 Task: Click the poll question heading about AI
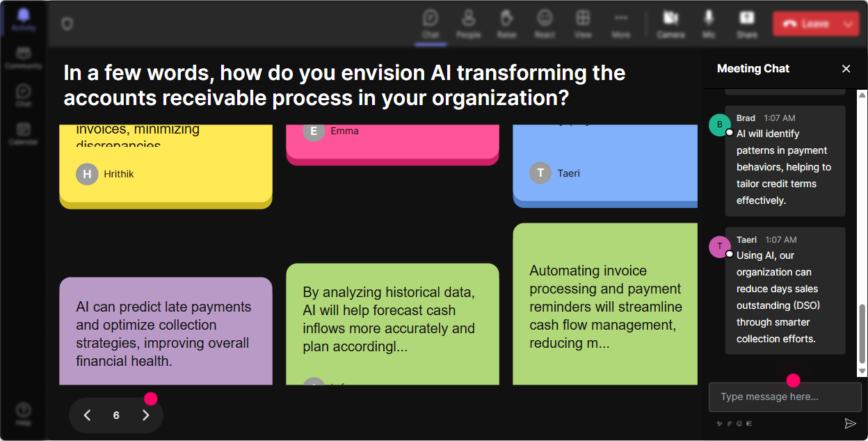(x=344, y=85)
